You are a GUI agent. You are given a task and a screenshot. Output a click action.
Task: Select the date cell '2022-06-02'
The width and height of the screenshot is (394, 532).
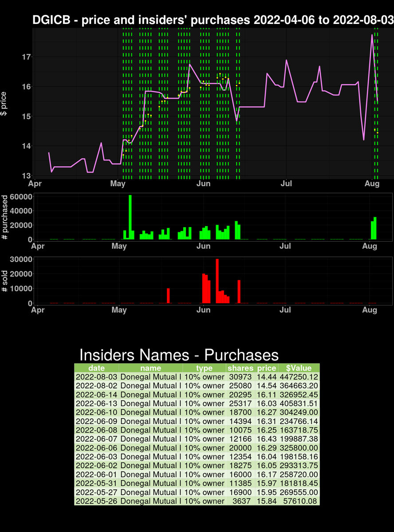tap(97, 465)
